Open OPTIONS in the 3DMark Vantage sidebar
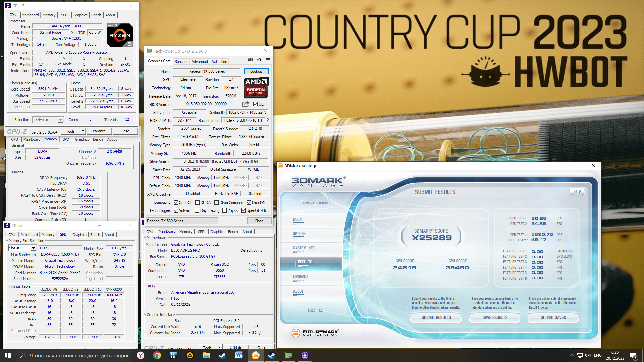Screen dimensions: 644x362 click(299, 234)
